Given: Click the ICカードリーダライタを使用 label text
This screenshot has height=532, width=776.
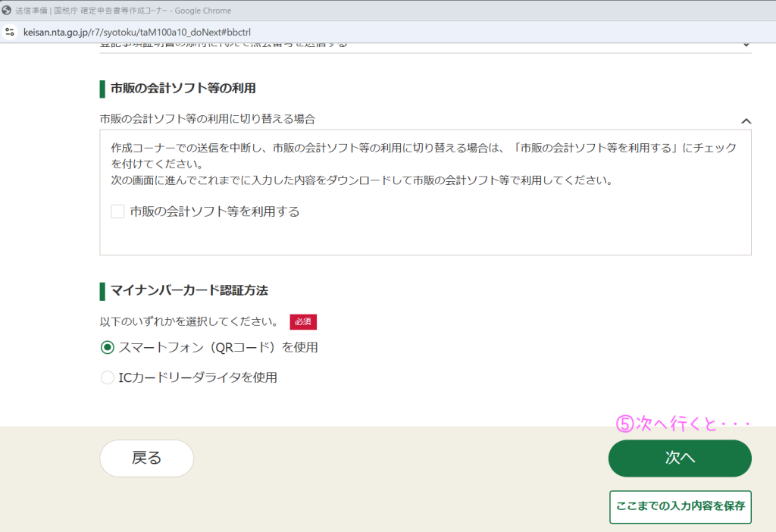Looking at the screenshot, I should coord(198,377).
